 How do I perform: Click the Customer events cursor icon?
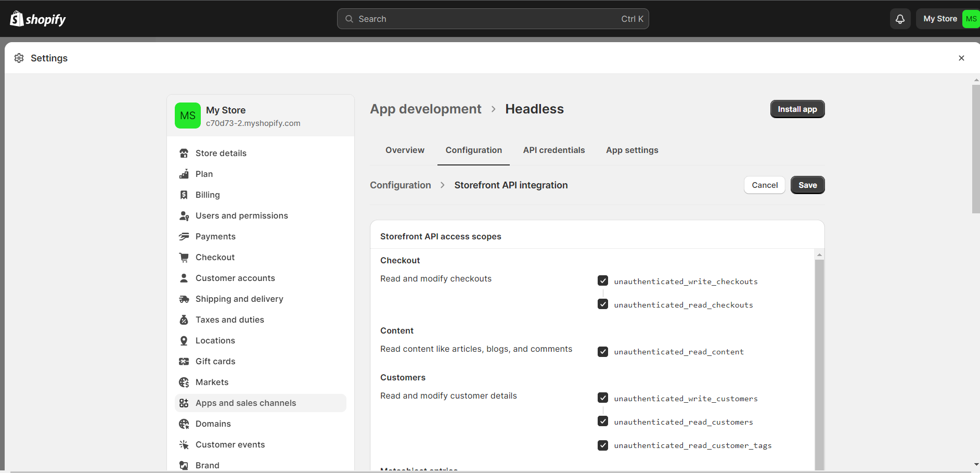coord(184,445)
